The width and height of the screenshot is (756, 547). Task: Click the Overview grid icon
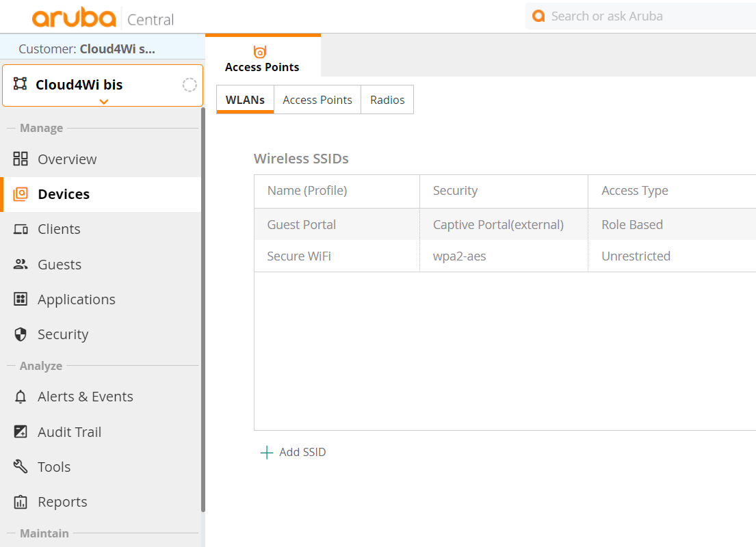click(x=21, y=159)
